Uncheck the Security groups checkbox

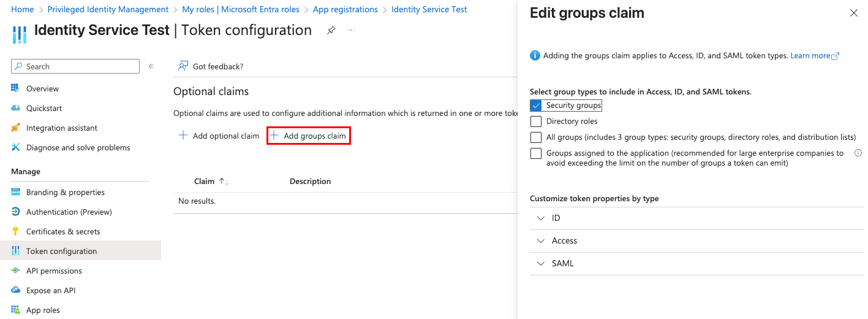click(536, 106)
